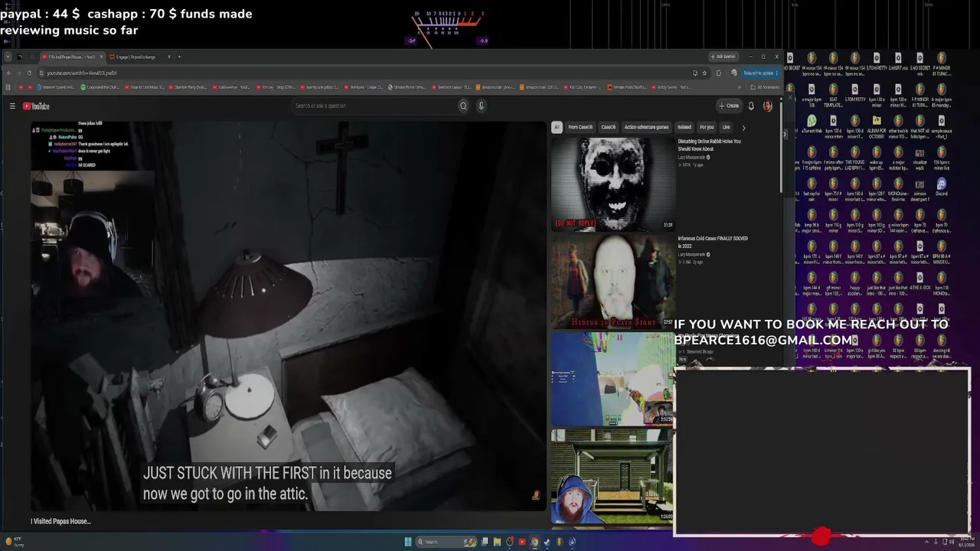Select the All filter chip
The width and height of the screenshot is (980, 551).
[x=557, y=127]
